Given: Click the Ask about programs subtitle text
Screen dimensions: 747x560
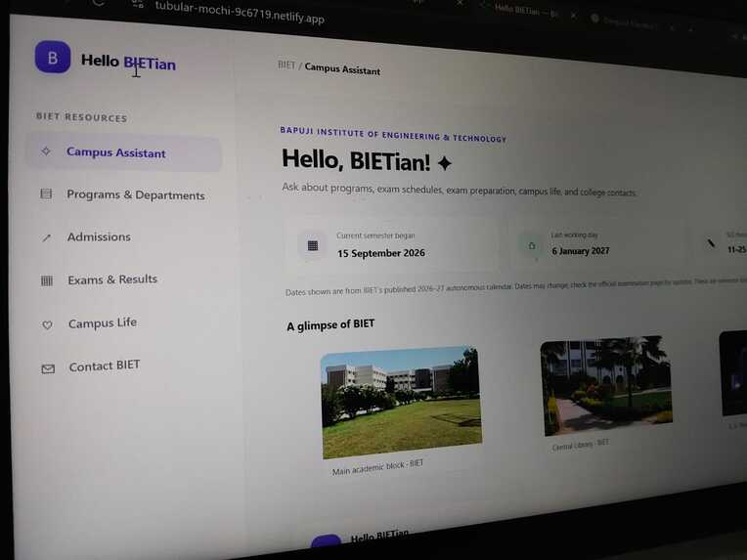Looking at the screenshot, I should (x=459, y=190).
